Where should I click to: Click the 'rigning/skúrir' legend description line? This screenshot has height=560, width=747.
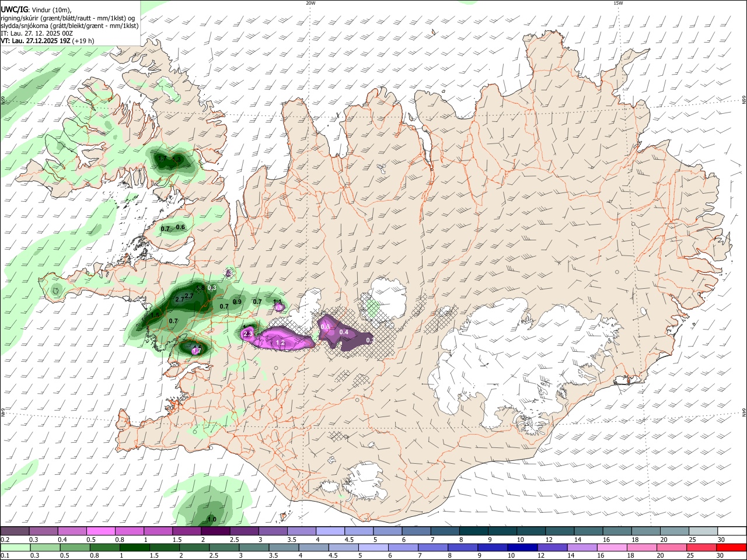(x=68, y=18)
